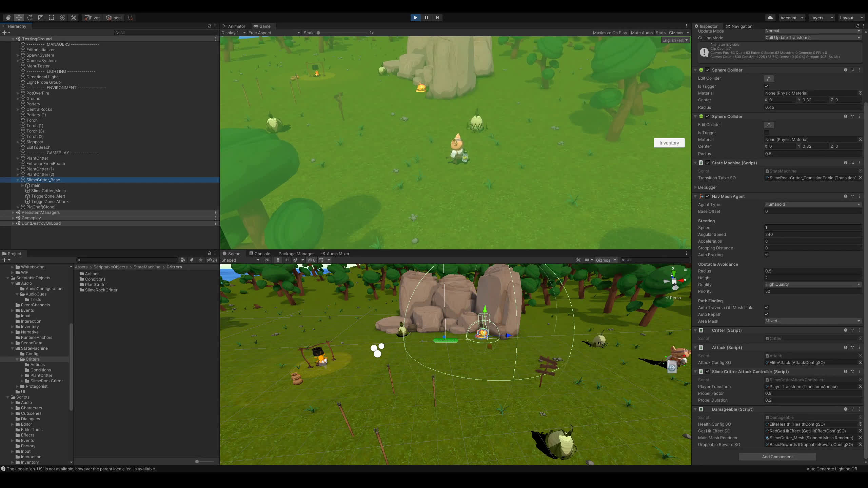Select the Hand tool in toolbar

[x=8, y=18]
